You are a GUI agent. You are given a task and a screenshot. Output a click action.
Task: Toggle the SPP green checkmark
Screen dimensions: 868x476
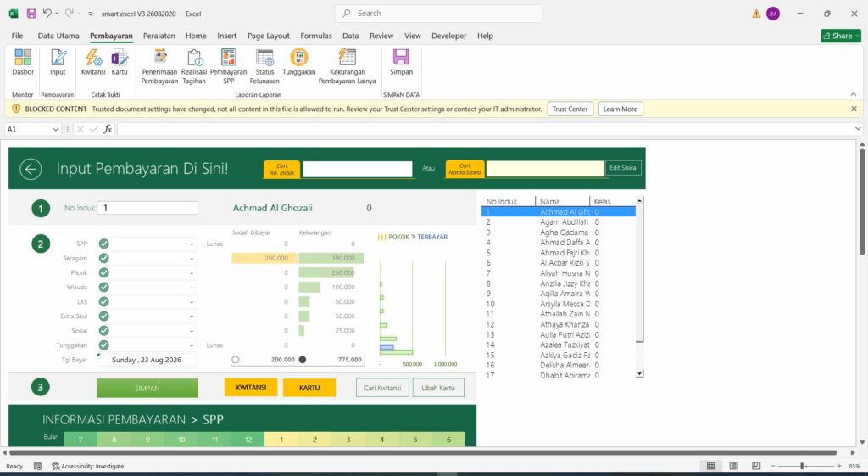104,244
